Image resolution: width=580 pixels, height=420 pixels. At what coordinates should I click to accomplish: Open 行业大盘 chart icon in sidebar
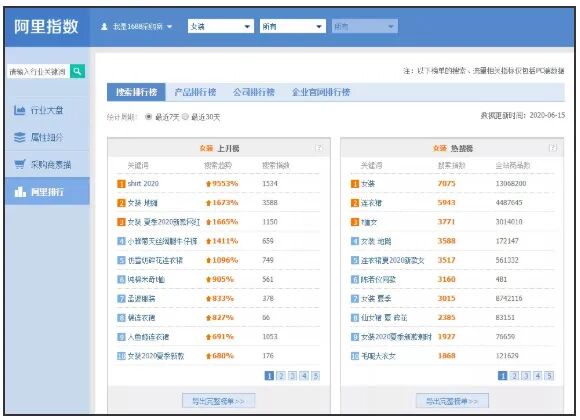point(20,110)
